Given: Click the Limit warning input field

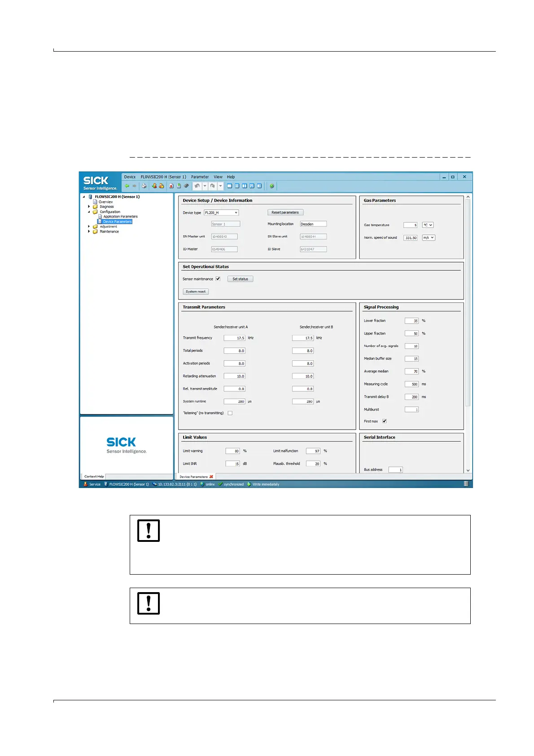Looking at the screenshot, I should click(232, 451).
